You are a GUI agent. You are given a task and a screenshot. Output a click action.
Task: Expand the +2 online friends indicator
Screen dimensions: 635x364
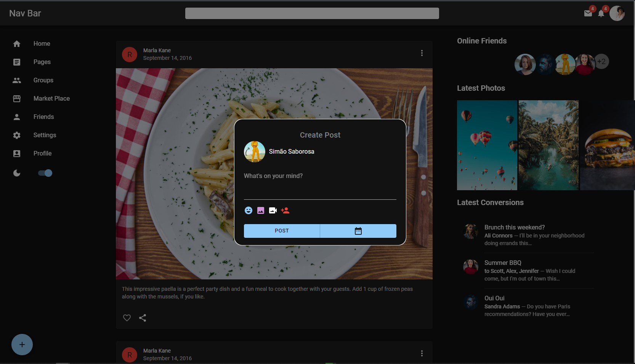[x=601, y=61]
